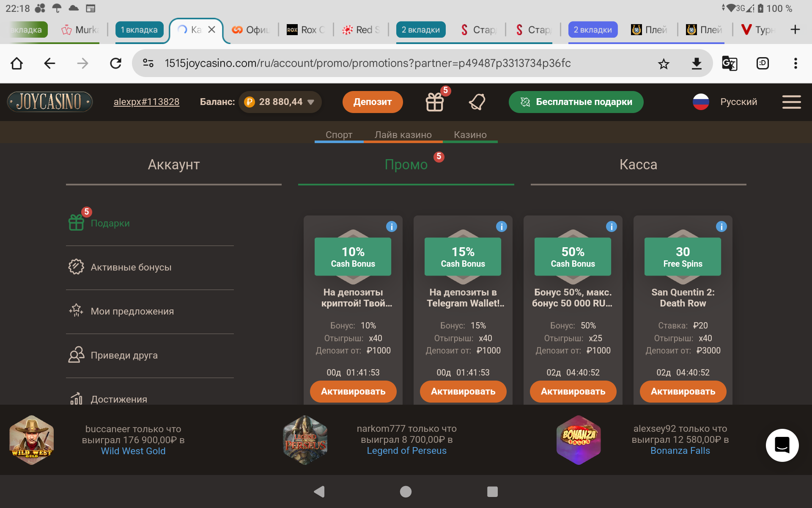Switch to the Касса tab
Image resolution: width=812 pixels, height=508 pixels.
(x=638, y=165)
